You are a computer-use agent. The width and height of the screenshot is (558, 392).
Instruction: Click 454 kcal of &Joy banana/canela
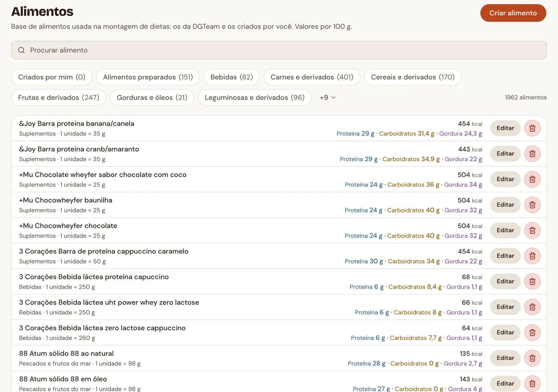tap(470, 124)
